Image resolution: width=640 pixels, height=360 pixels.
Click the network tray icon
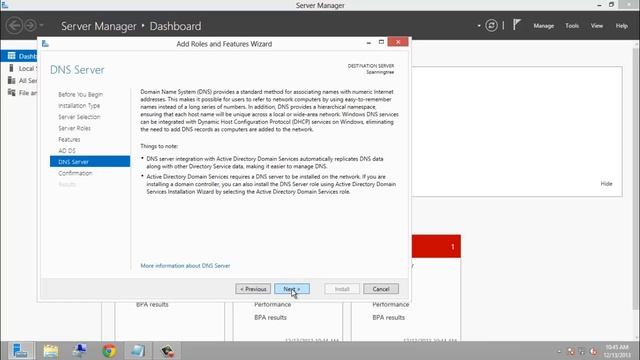click(582, 351)
